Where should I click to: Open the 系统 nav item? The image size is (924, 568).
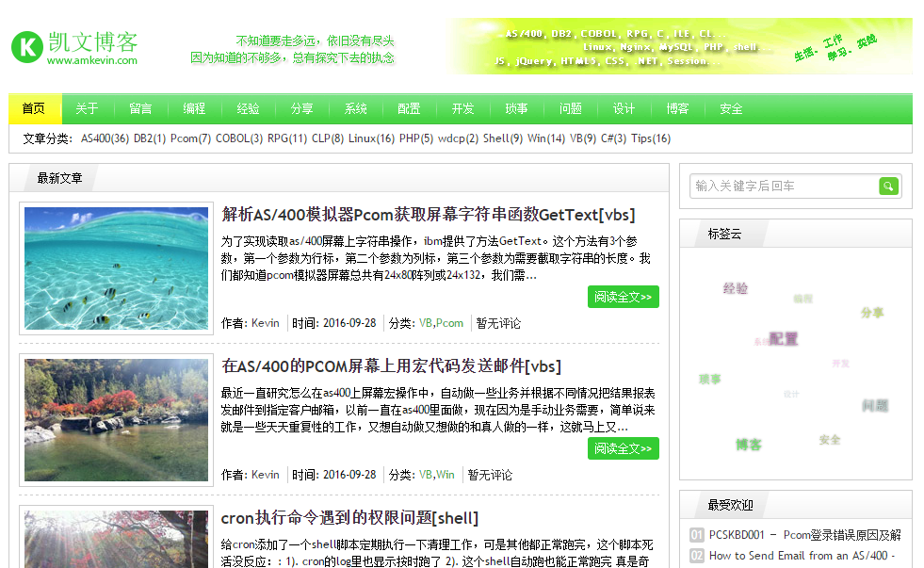point(356,108)
